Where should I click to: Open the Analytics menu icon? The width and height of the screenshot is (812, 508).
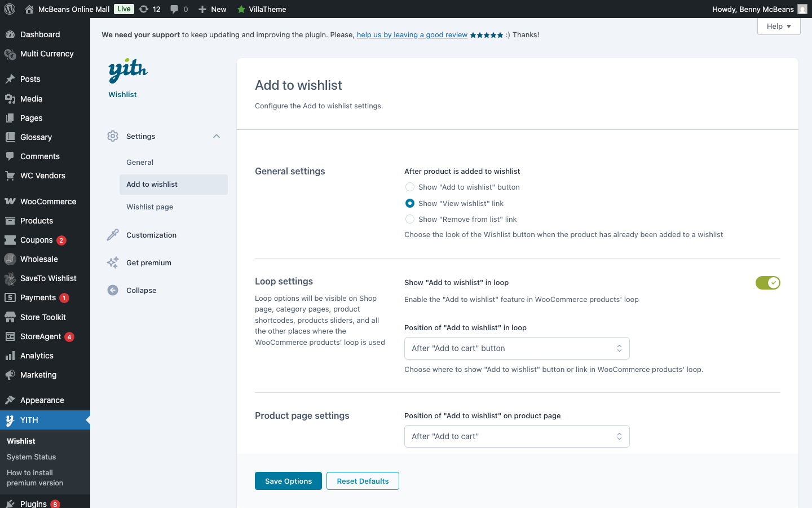pyautogui.click(x=11, y=356)
